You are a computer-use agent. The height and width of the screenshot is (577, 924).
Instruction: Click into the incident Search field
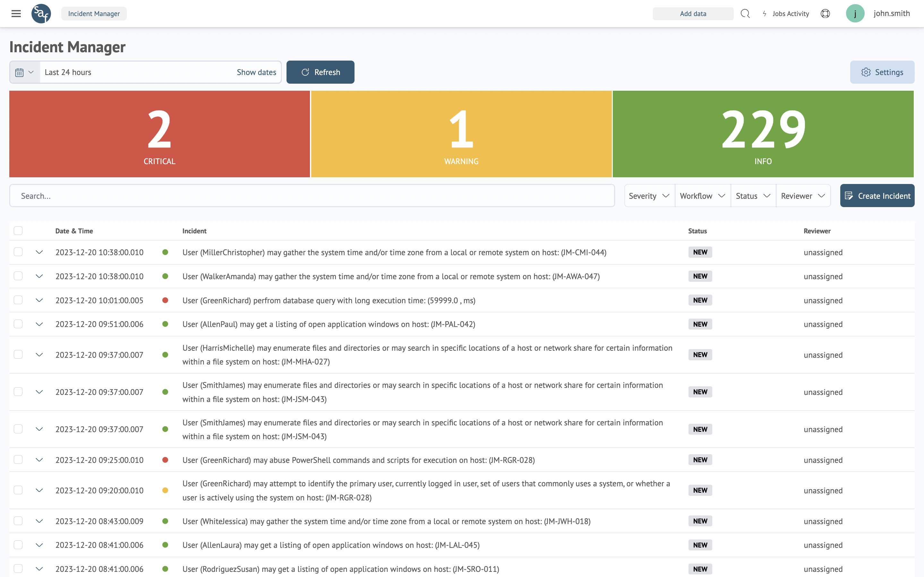pos(312,196)
